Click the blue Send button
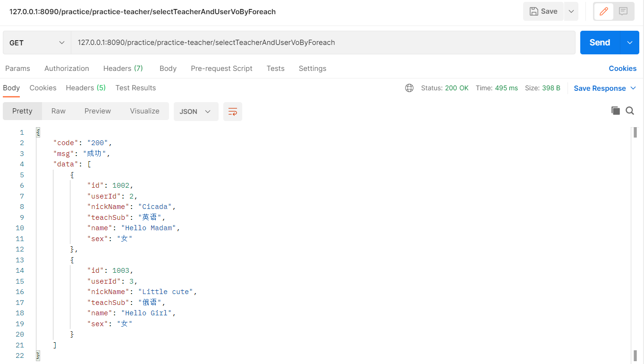The height and width of the screenshot is (364, 644). (x=600, y=43)
